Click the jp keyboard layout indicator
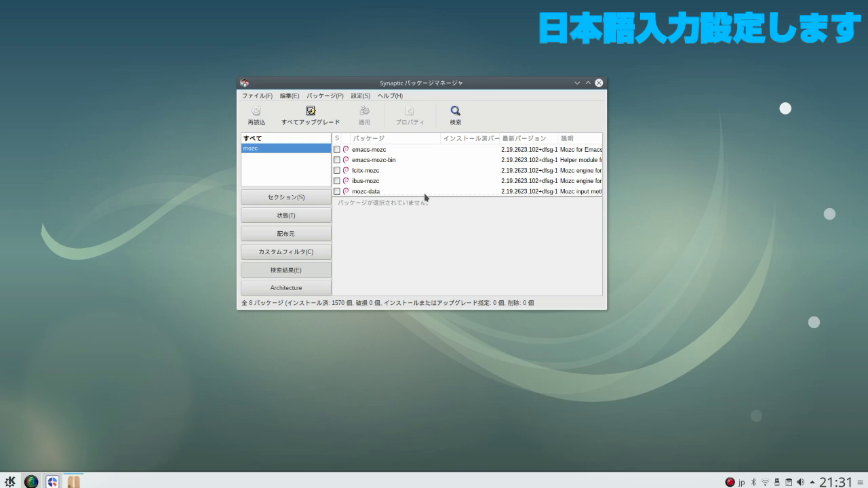 click(742, 483)
